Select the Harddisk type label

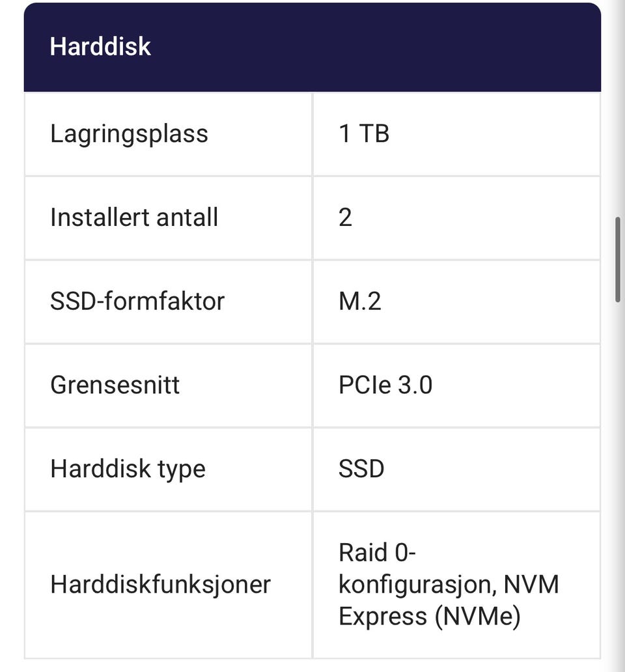pyautogui.click(x=128, y=469)
